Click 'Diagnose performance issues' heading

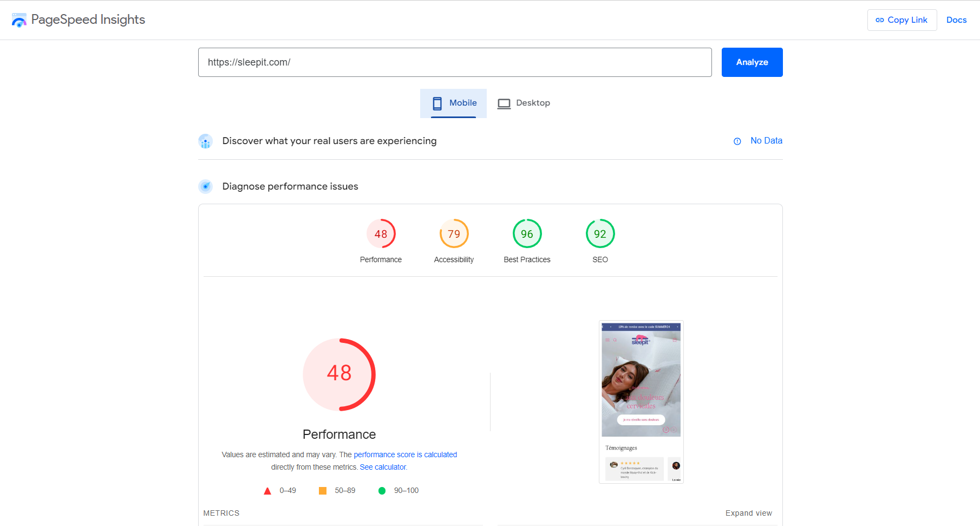(290, 186)
